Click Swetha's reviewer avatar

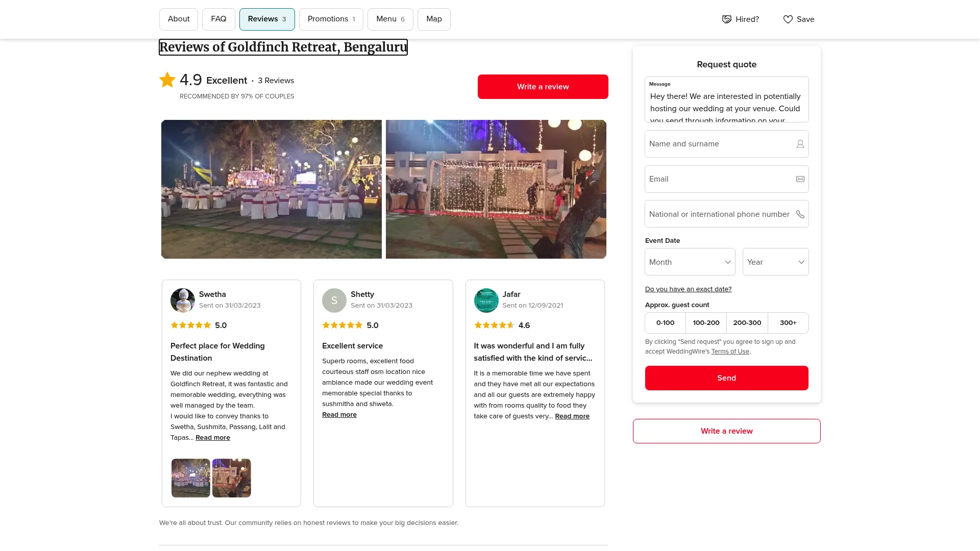[x=183, y=300]
